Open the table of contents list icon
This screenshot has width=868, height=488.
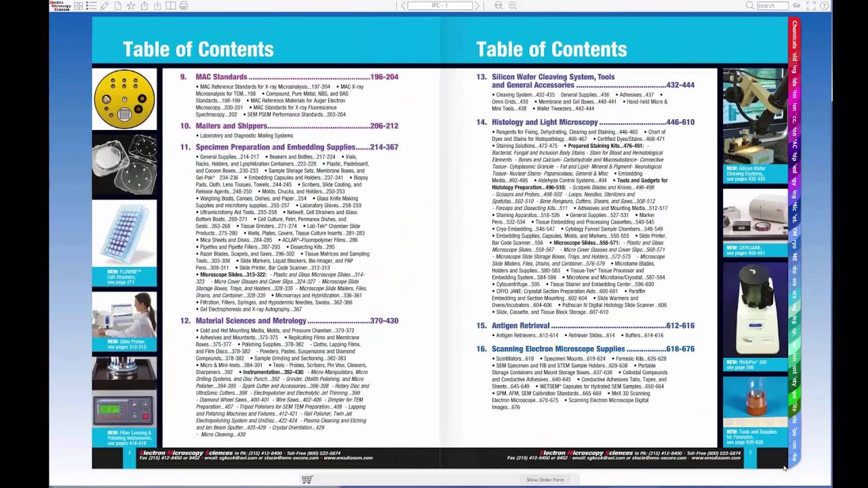92,5
